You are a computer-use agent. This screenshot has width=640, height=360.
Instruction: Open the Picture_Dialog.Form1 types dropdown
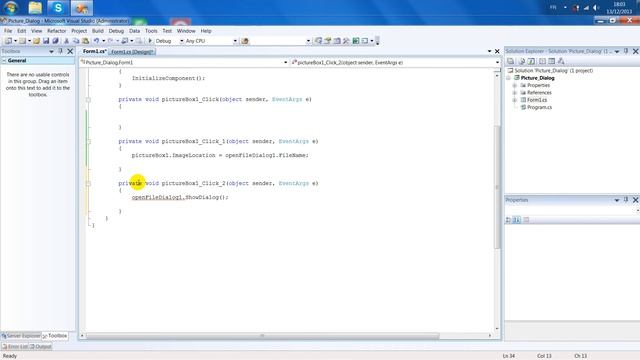coord(285,62)
